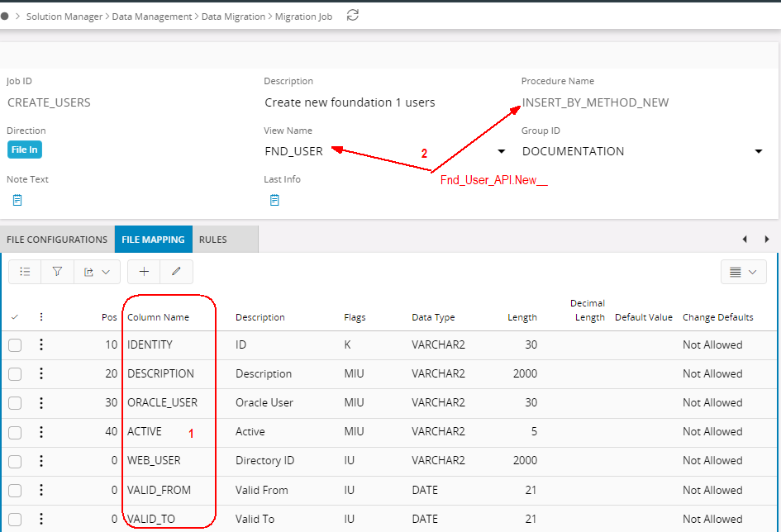Go to Data Migration in breadcrumb
The width and height of the screenshot is (781, 532).
[233, 17]
